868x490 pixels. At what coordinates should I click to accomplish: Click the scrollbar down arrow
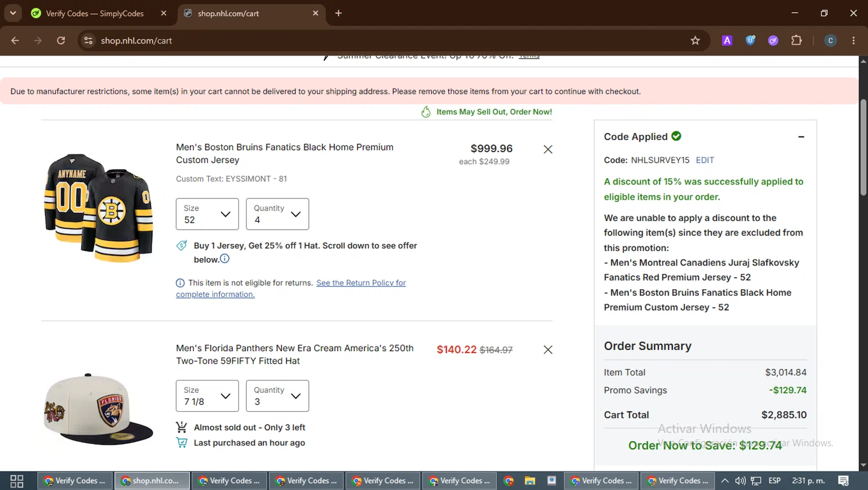pos(863,465)
